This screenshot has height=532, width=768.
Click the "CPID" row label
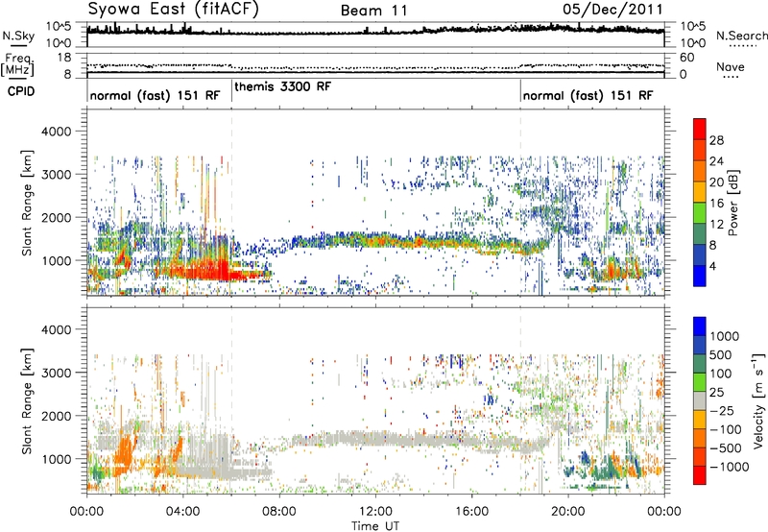tap(21, 91)
